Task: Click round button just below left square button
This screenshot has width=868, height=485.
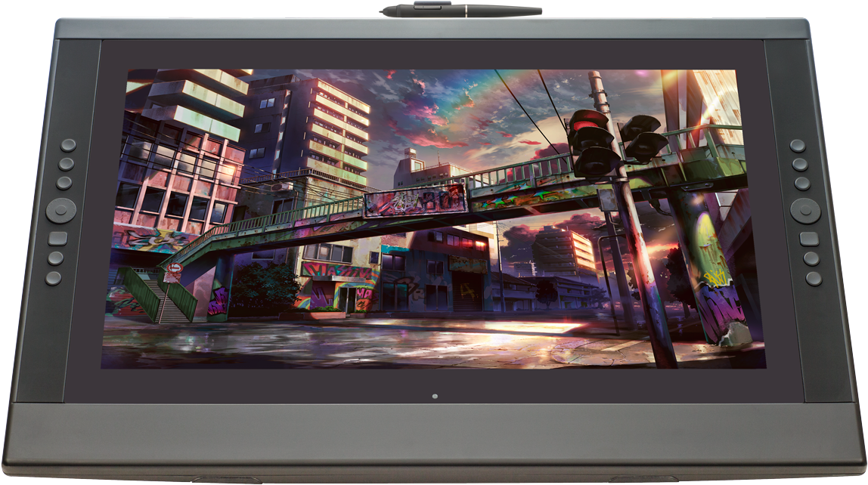Action: 55,258
